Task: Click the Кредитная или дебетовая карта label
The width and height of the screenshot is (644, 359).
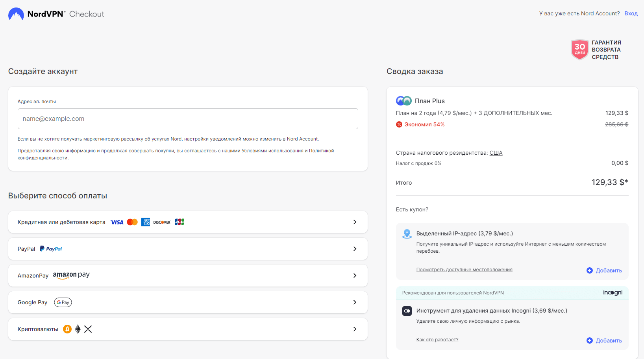Action: tap(61, 222)
